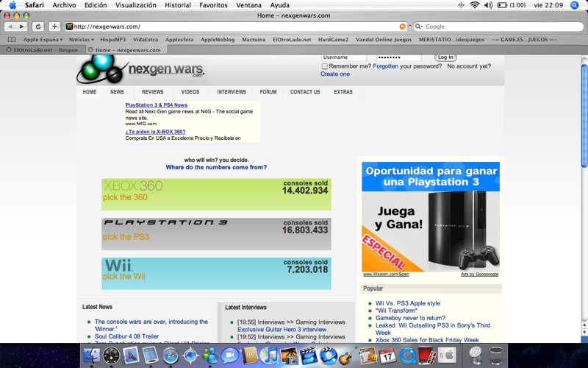
Task: Open Photo Booth in the Dock
Action: [427, 355]
